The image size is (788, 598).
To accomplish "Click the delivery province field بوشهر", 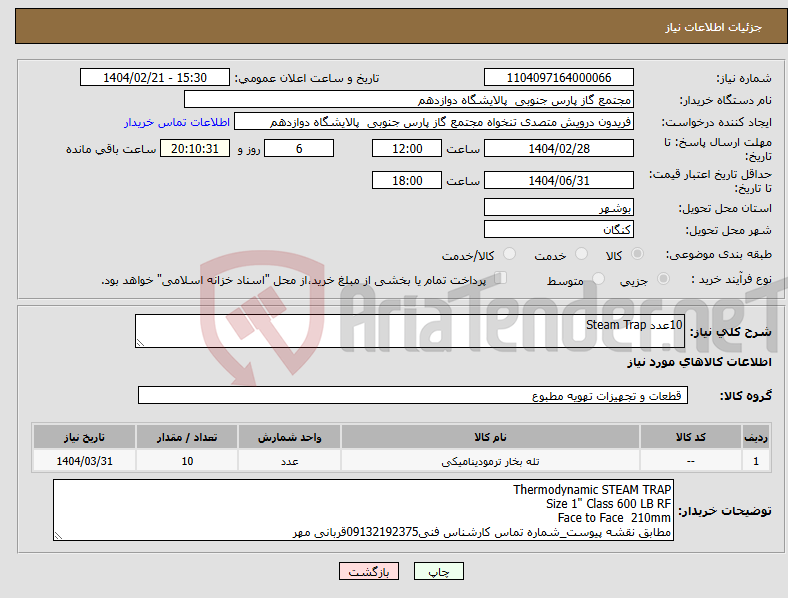I will click(559, 207).
